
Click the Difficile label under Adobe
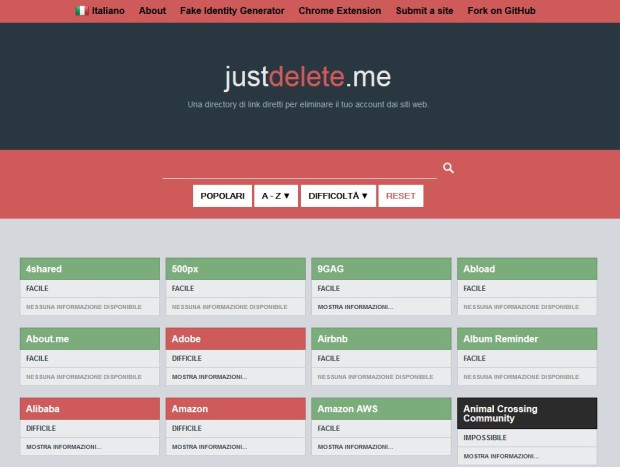[x=187, y=358]
